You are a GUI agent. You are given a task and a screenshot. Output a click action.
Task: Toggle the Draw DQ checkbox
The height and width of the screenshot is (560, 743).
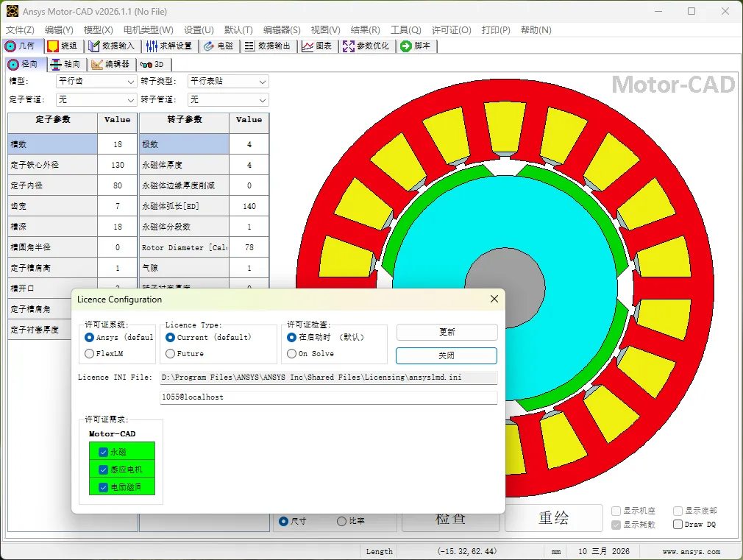click(x=678, y=525)
